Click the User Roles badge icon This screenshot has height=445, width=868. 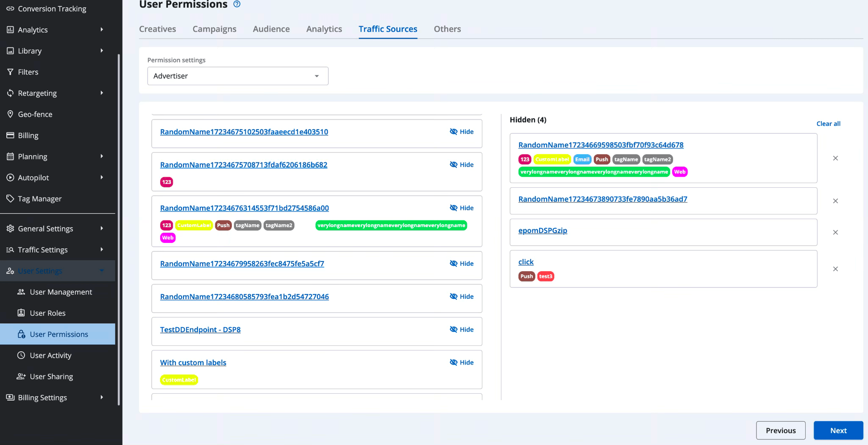[21, 313]
